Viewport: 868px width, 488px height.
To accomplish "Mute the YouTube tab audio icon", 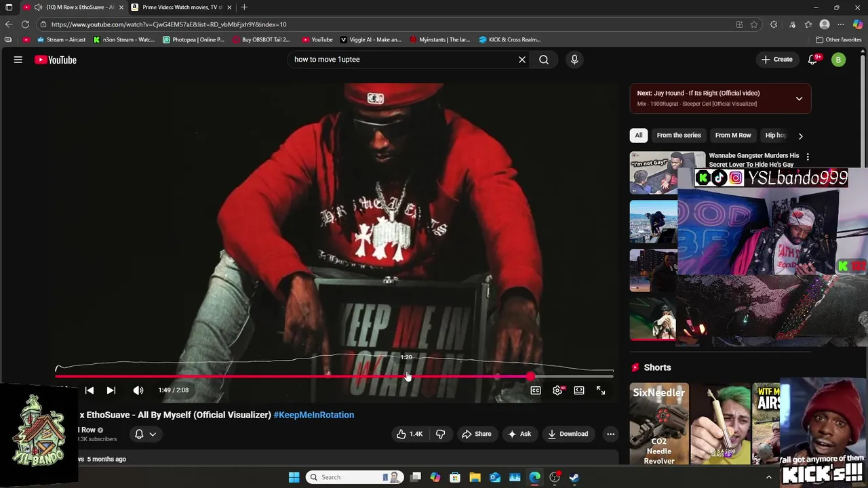I will 38,7.
